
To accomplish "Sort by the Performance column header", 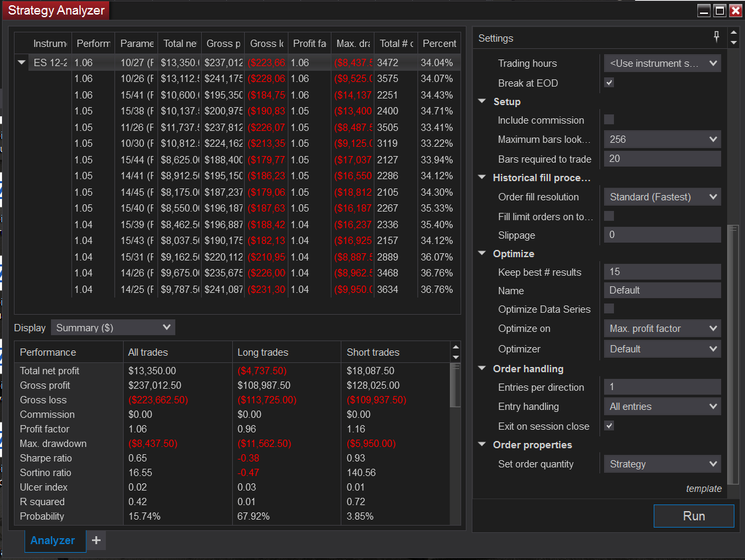I will (x=93, y=43).
